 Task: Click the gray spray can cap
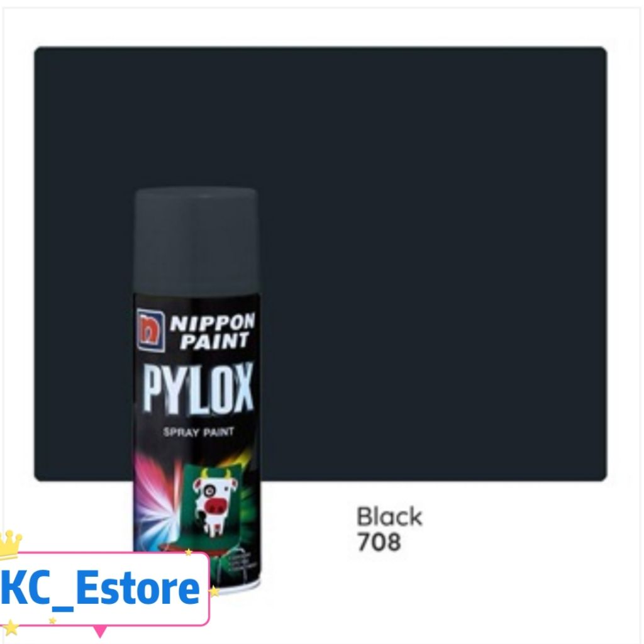[x=196, y=241]
